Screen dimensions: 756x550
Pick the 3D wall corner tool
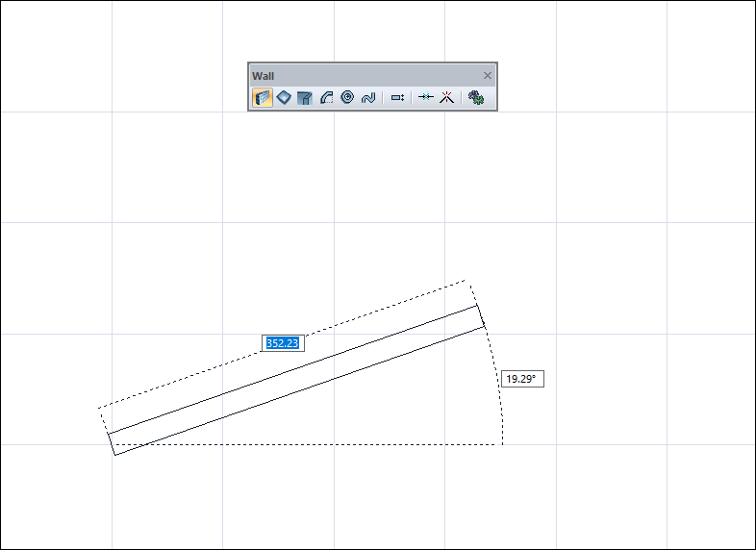[305, 97]
